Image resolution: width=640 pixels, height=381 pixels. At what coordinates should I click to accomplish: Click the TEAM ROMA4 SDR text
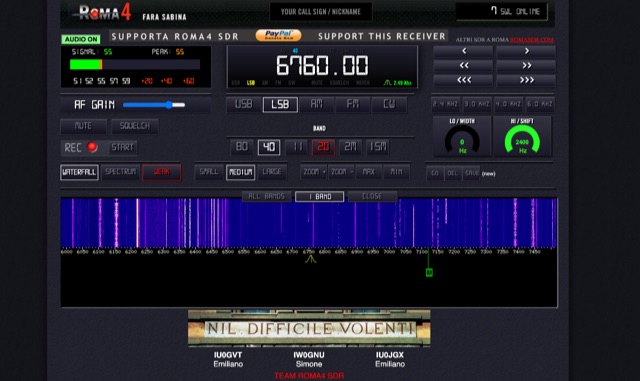coord(309,376)
